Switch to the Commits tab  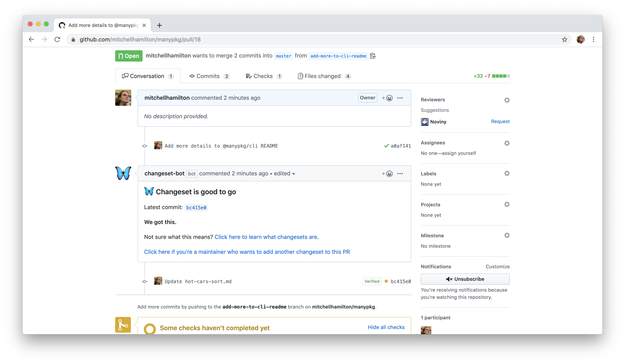point(209,76)
